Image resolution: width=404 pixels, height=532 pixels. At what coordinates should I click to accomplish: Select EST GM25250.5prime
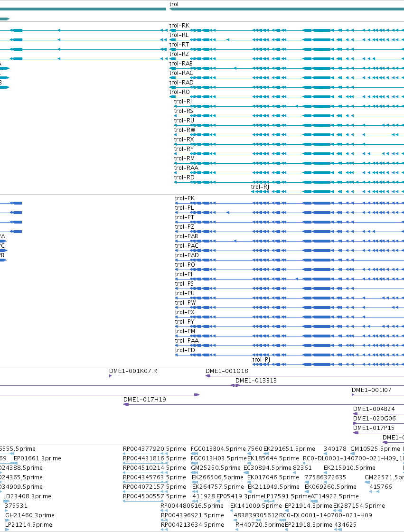click(x=216, y=468)
